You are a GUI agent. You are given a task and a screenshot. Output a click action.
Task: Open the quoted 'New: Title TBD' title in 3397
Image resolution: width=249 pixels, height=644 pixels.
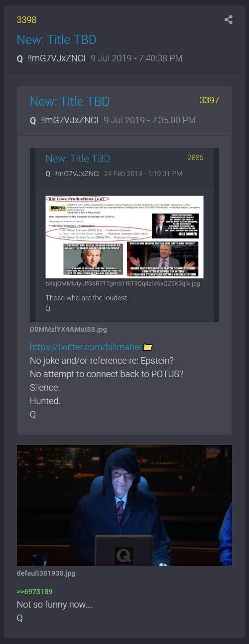click(70, 101)
